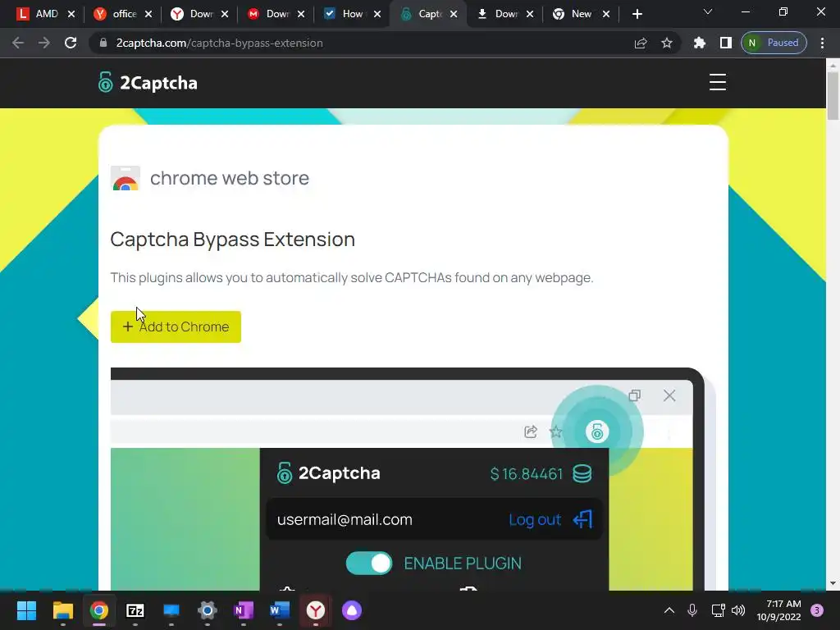This screenshot has height=630, width=840.
Task: Open the tab search dropdown arrow
Action: coord(708,11)
